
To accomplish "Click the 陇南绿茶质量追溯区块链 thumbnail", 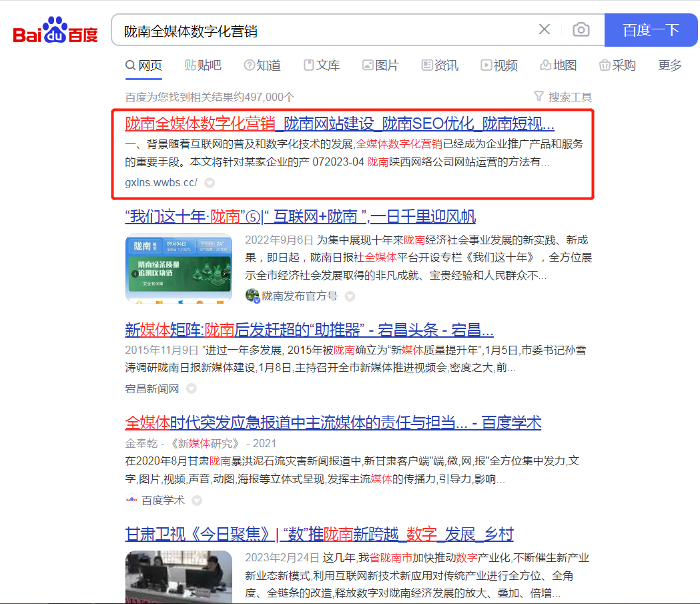I will coord(179,268).
